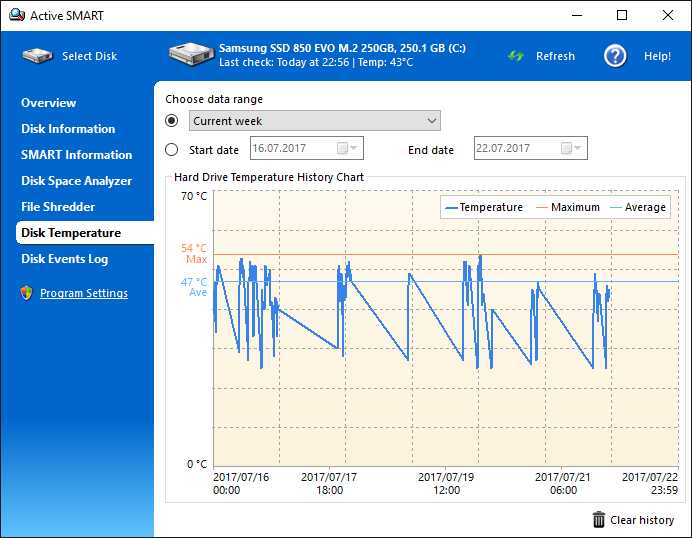The image size is (692, 538).
Task: Open the Start date calendar picker
Action: [346, 149]
